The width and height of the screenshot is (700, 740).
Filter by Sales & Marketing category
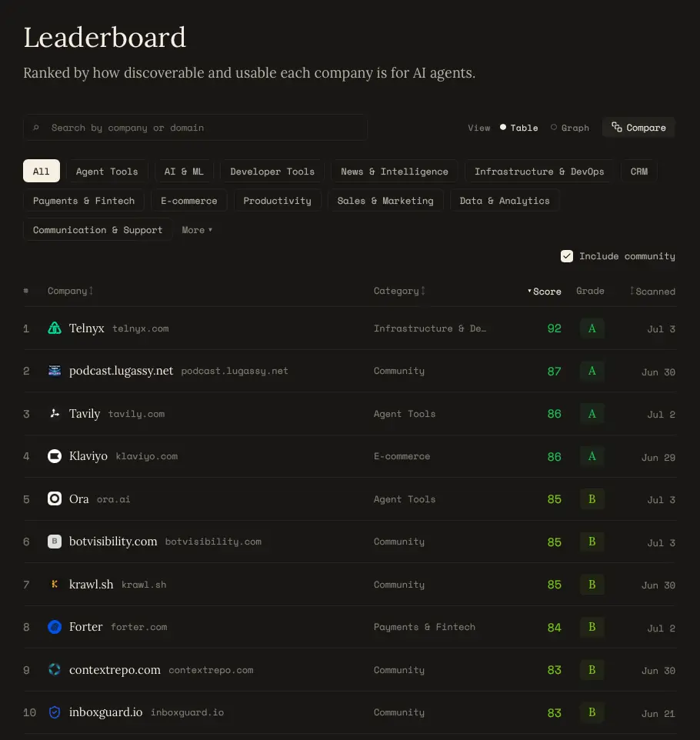click(x=385, y=201)
